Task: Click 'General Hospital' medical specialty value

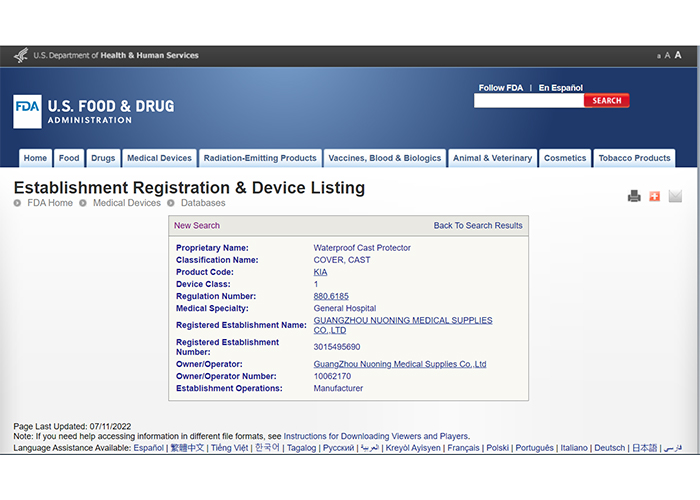Action: pyautogui.click(x=345, y=308)
